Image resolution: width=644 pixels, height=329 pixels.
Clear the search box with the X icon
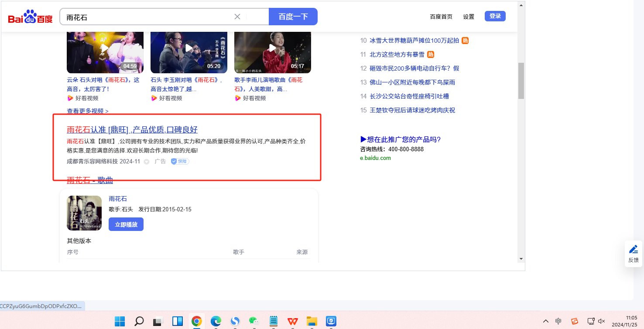237,17
